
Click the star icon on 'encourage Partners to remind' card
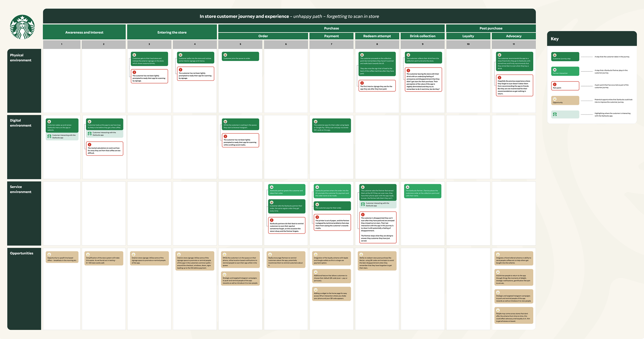click(x=270, y=255)
